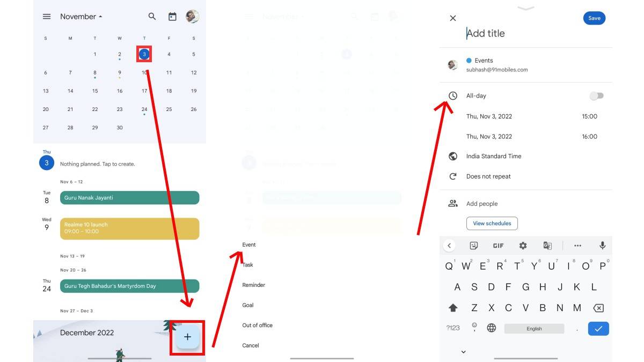644x362 pixels.
Task: Click the blue Save button
Action: (594, 18)
